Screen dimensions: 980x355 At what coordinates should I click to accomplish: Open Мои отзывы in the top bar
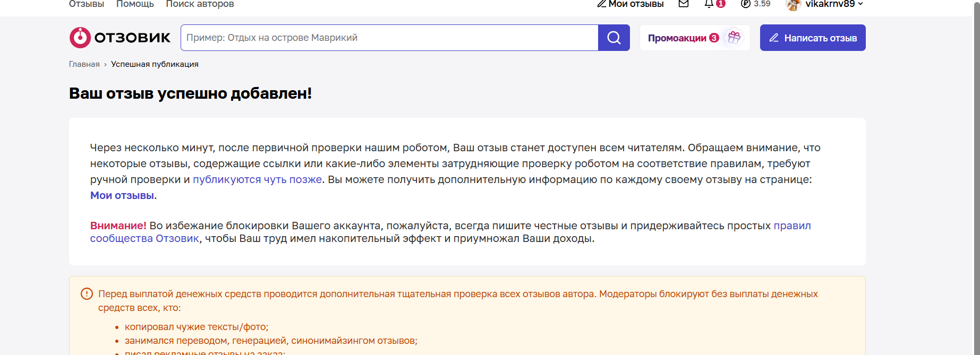point(630,4)
